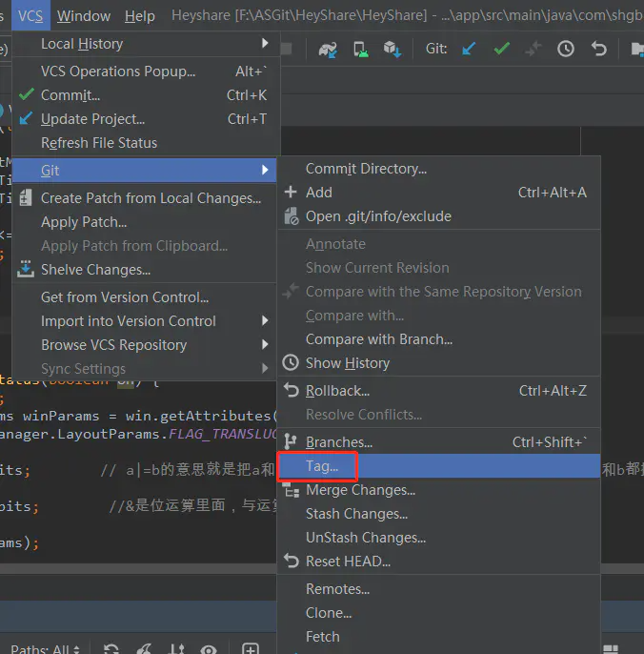This screenshot has width=644, height=654.
Task: Select Apply Patch... entry
Action: pyautogui.click(x=145, y=222)
